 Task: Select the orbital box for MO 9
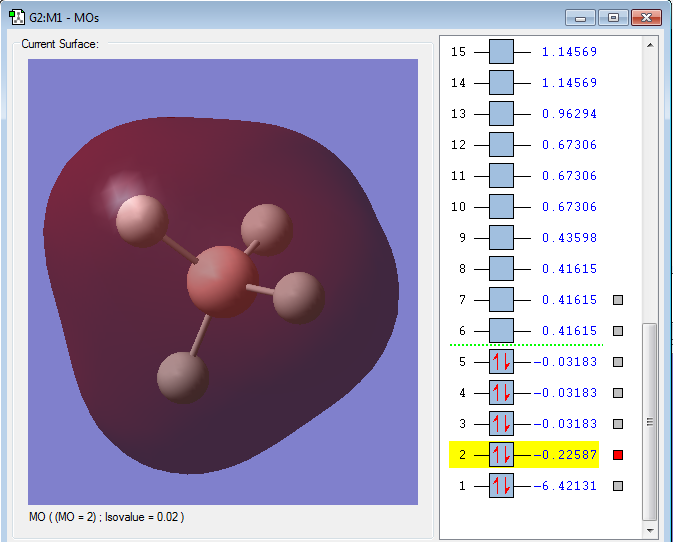[501, 238]
